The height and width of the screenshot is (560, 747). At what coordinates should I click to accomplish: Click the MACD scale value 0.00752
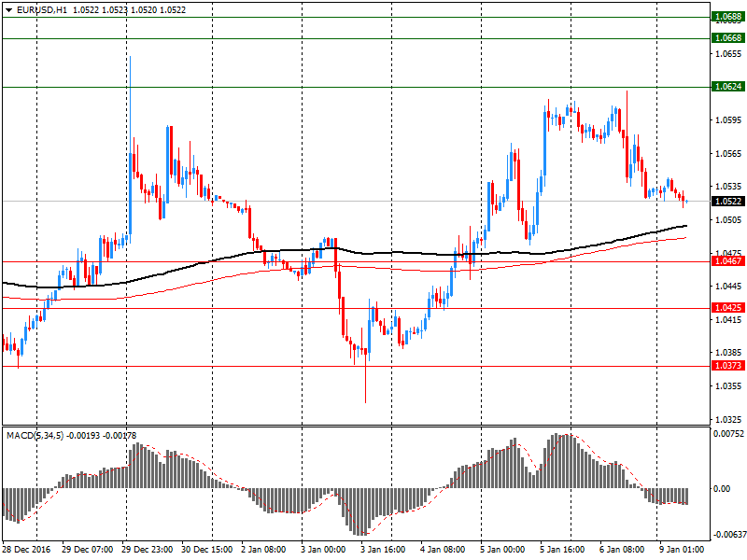point(728,433)
